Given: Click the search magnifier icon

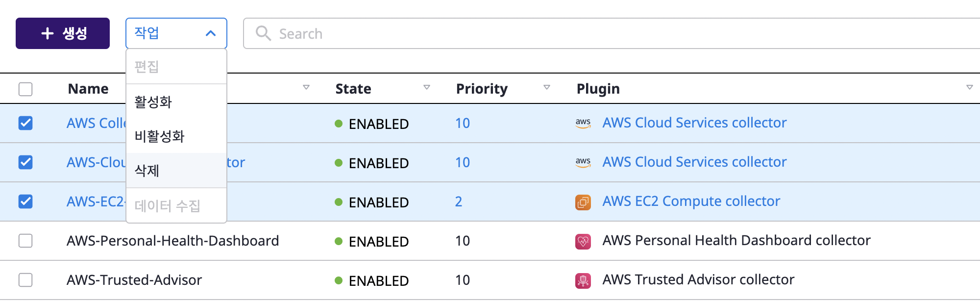Looking at the screenshot, I should click(263, 33).
